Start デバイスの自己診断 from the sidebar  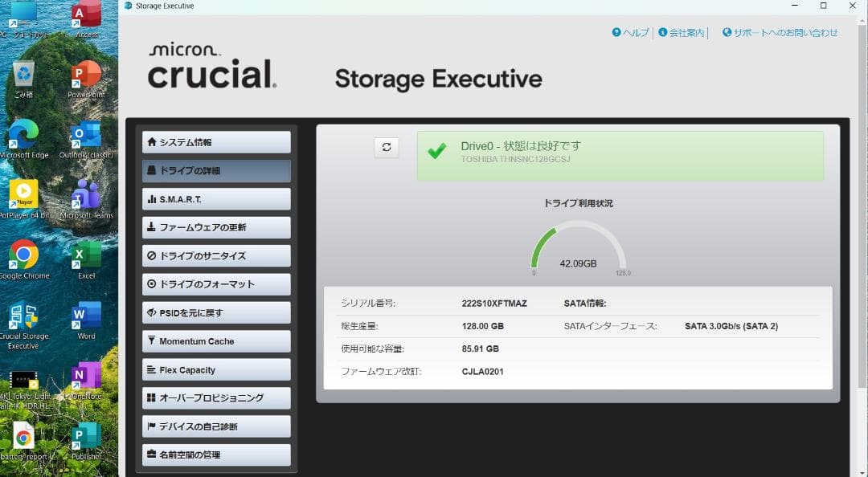(x=215, y=426)
